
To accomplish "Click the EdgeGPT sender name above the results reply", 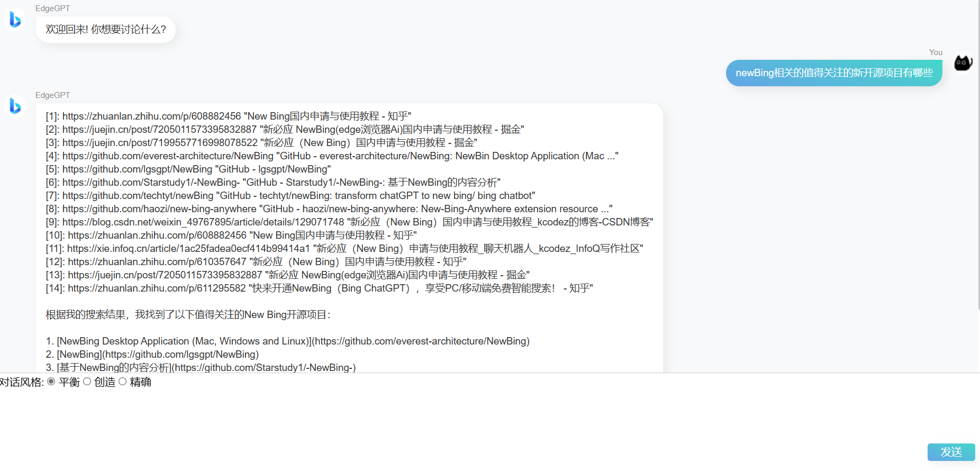I will [52, 95].
